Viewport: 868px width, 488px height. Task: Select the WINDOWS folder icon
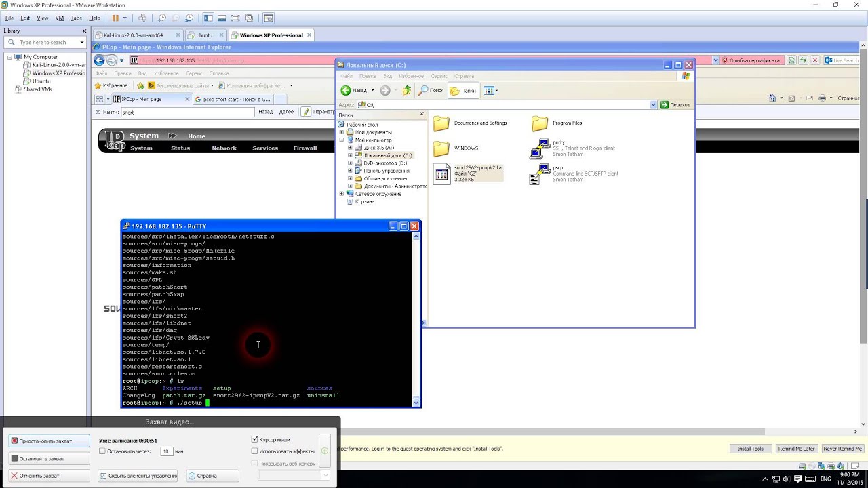441,148
